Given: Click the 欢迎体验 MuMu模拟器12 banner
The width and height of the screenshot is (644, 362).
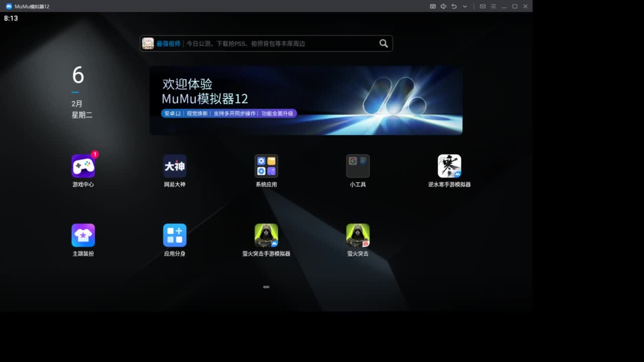Looking at the screenshot, I should pos(306,100).
